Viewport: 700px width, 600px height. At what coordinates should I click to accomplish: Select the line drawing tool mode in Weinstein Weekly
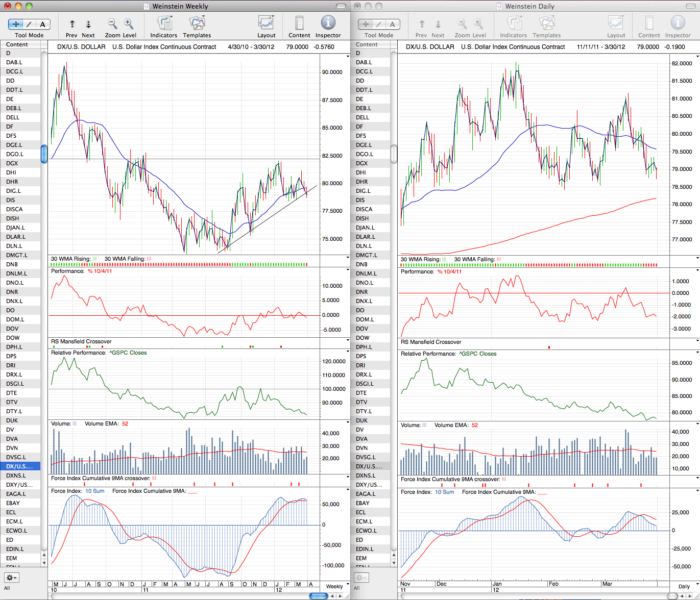pyautogui.click(x=30, y=24)
